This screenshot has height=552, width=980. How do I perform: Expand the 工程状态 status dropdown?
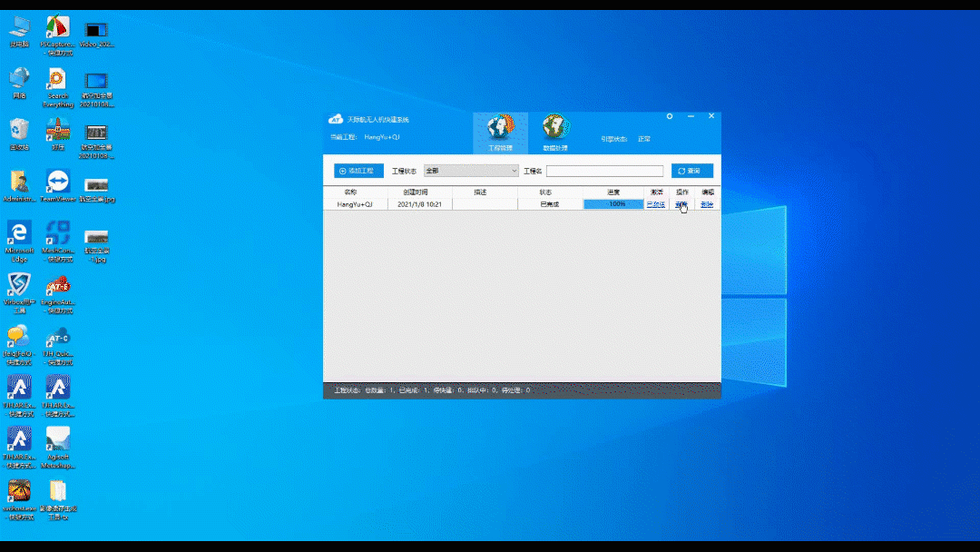(471, 171)
